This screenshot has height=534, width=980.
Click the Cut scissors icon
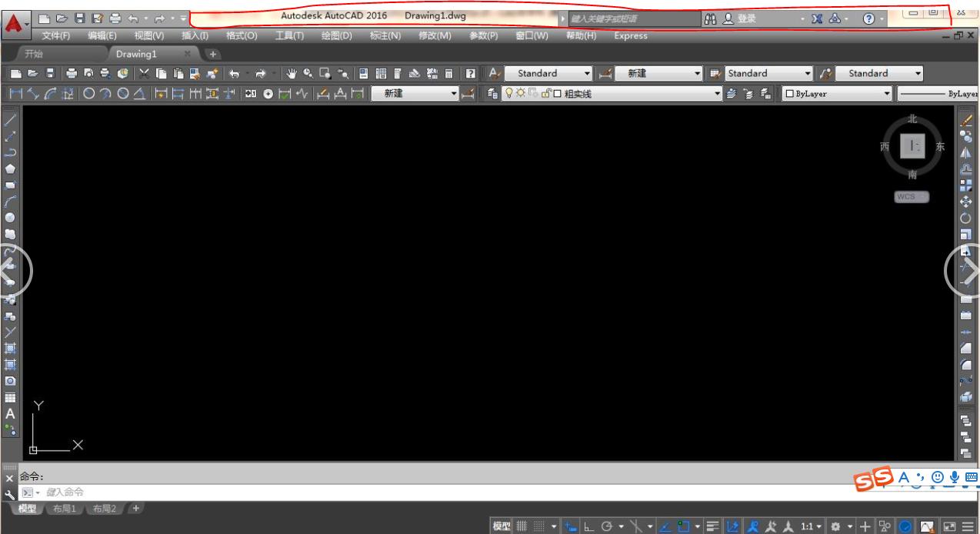tap(145, 74)
